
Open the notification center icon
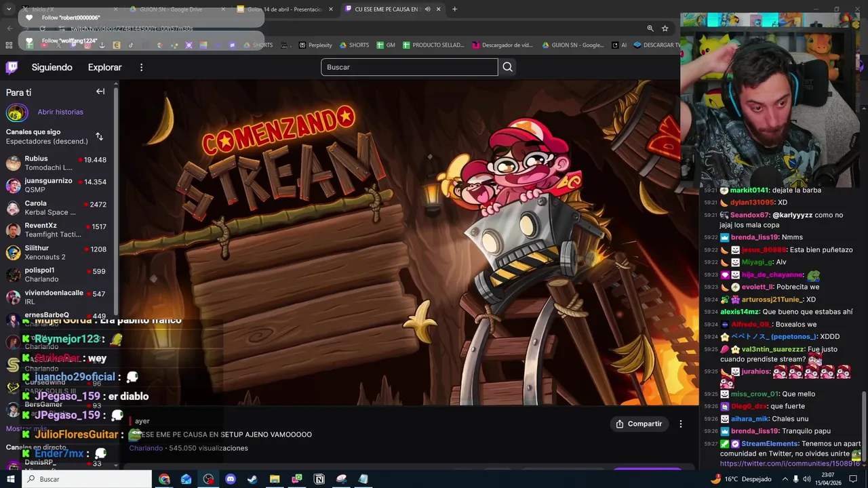click(854, 479)
